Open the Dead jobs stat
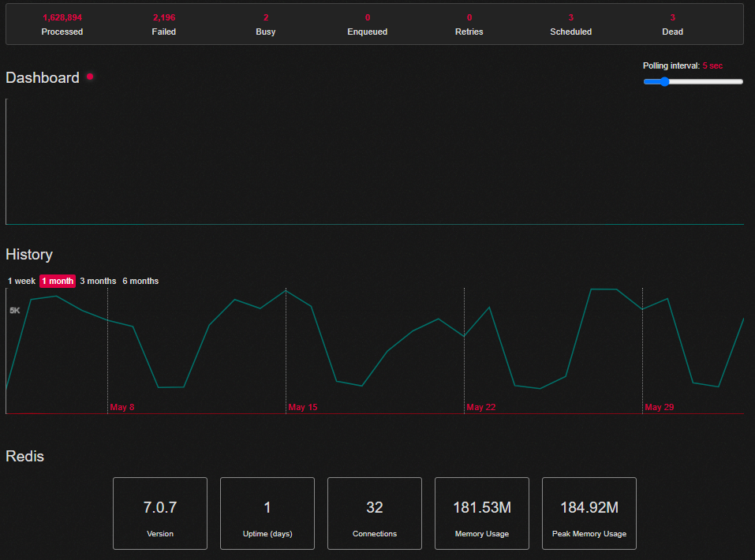This screenshot has height=560, width=755. [673, 24]
